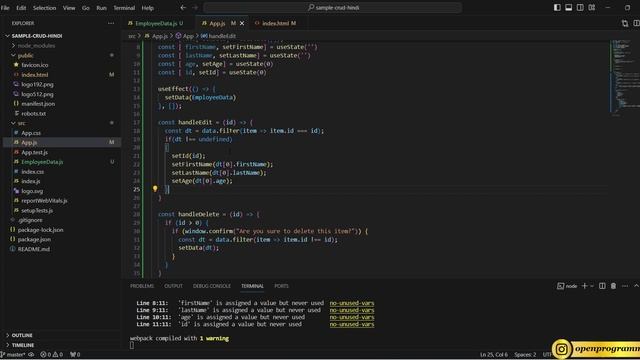Click App.js in the breadcrumb

pos(160,36)
